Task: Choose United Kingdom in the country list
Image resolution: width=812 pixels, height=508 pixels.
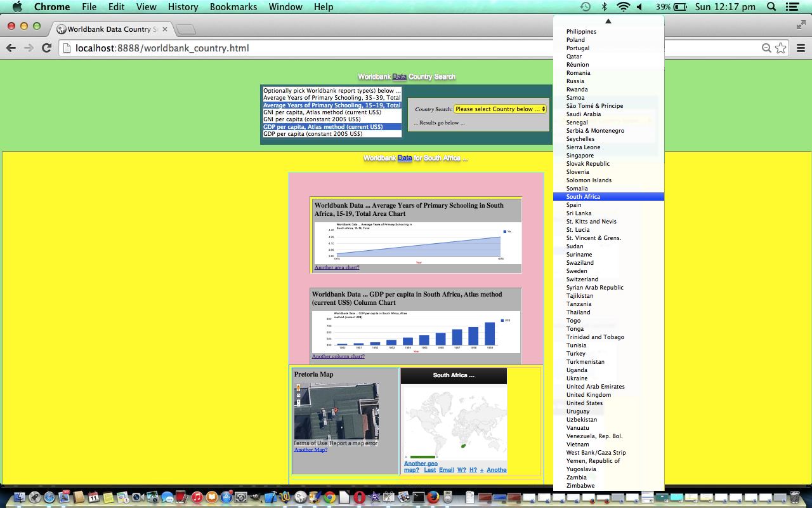Action: (x=608, y=395)
